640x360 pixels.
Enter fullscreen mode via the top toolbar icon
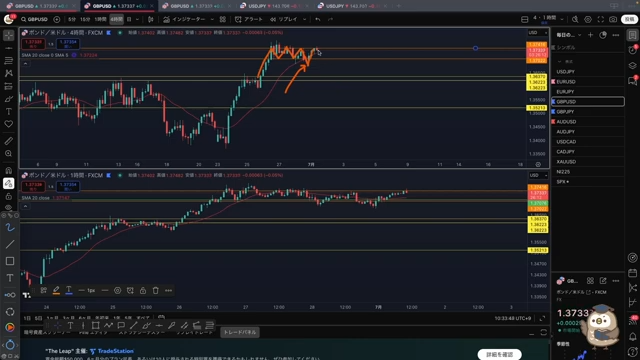tap(600, 19)
